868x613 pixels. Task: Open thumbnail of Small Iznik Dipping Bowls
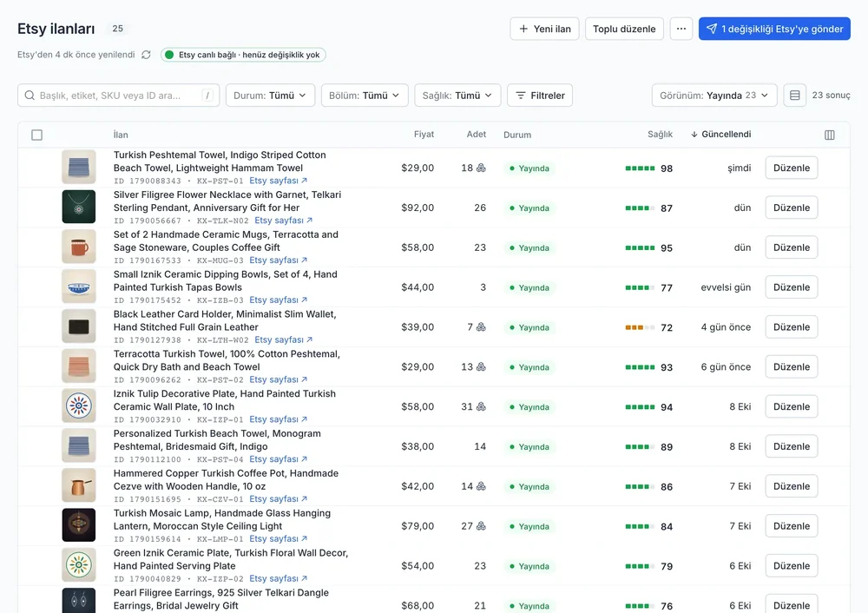pyautogui.click(x=79, y=287)
